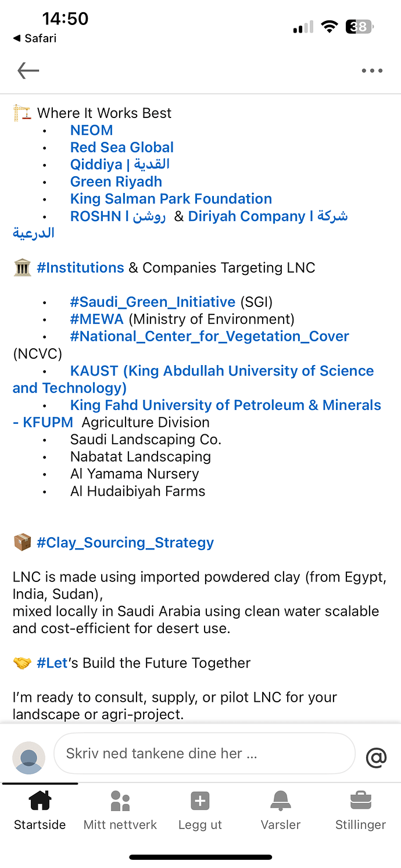Screen dimensions: 401x868
Task: Return to Safari via status bar
Action: click(x=35, y=38)
